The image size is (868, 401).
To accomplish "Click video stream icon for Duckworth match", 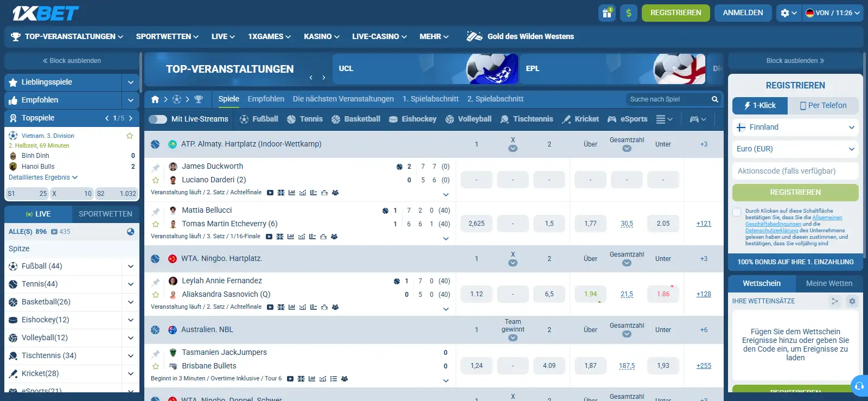I will coord(270,193).
